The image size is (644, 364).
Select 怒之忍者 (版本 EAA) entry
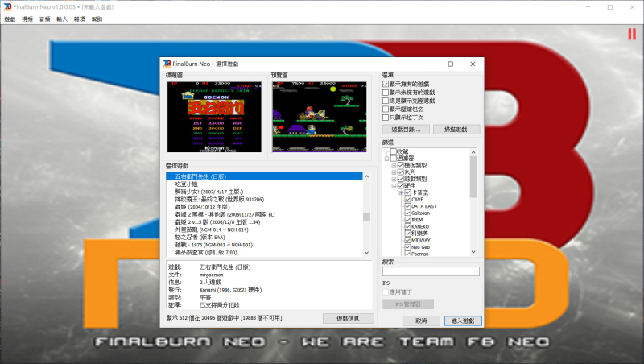pyautogui.click(x=265, y=237)
